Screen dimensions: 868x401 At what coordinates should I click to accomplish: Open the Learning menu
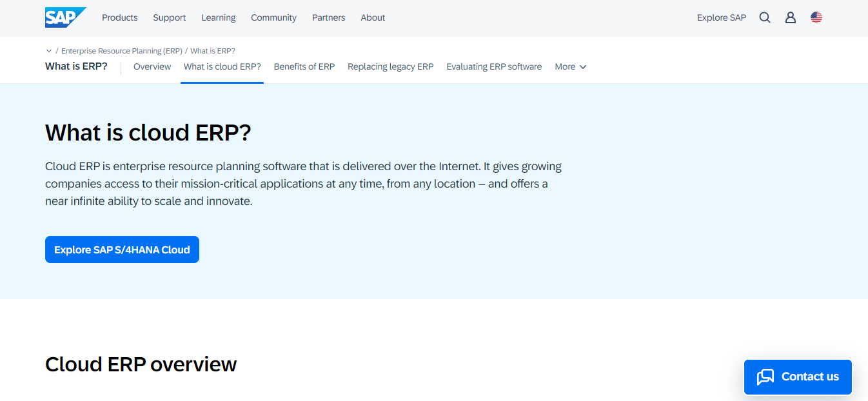point(219,18)
